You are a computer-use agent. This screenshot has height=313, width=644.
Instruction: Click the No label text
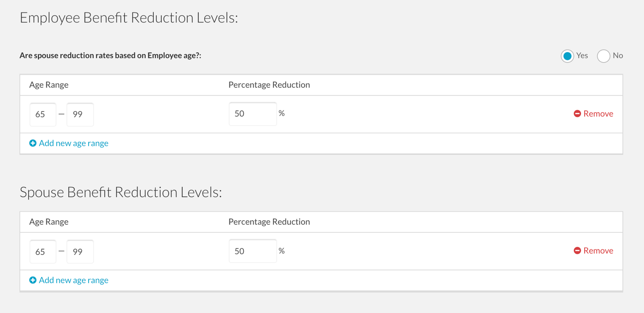[618, 55]
